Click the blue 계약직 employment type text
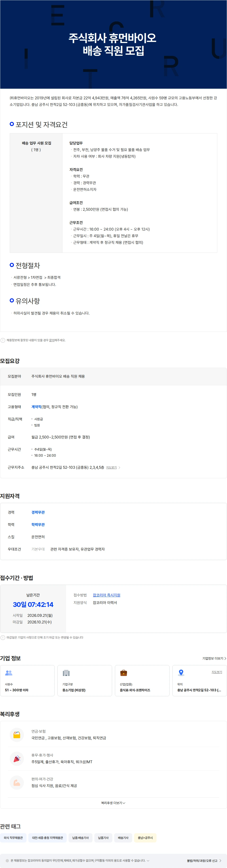The height and width of the screenshot is (868, 227). tap(36, 407)
